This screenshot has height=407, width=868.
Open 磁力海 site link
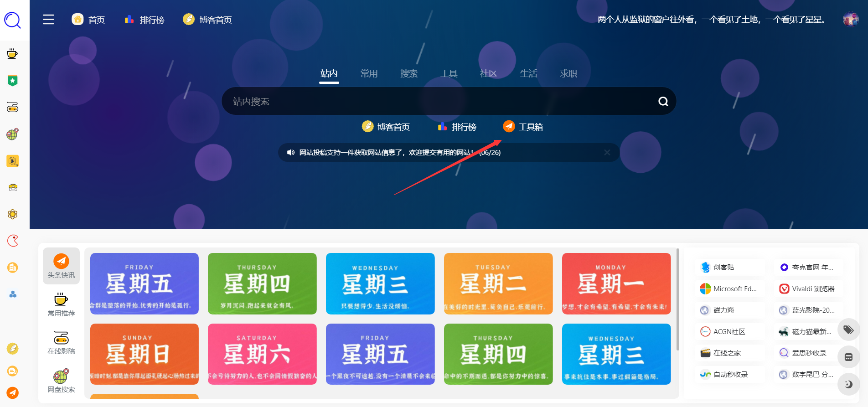[x=730, y=310]
